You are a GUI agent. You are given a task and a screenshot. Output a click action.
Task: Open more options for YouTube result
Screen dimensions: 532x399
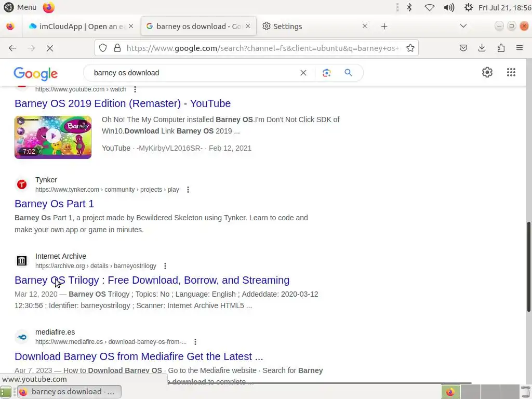(x=135, y=89)
